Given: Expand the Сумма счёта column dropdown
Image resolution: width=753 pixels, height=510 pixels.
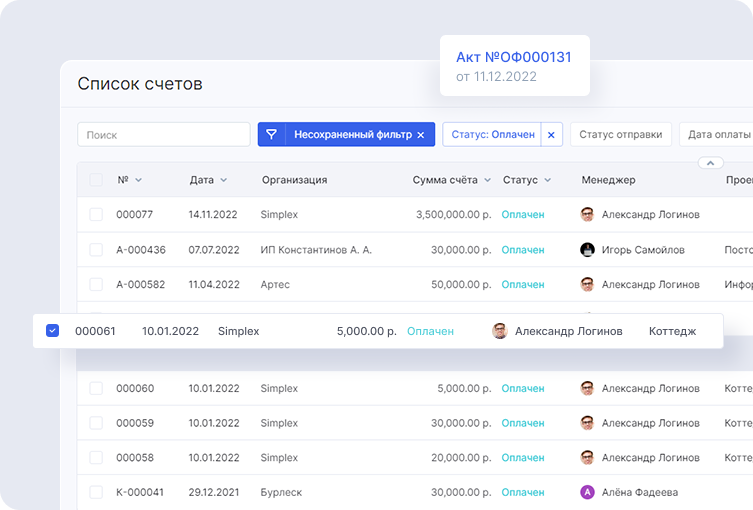Looking at the screenshot, I should [487, 181].
